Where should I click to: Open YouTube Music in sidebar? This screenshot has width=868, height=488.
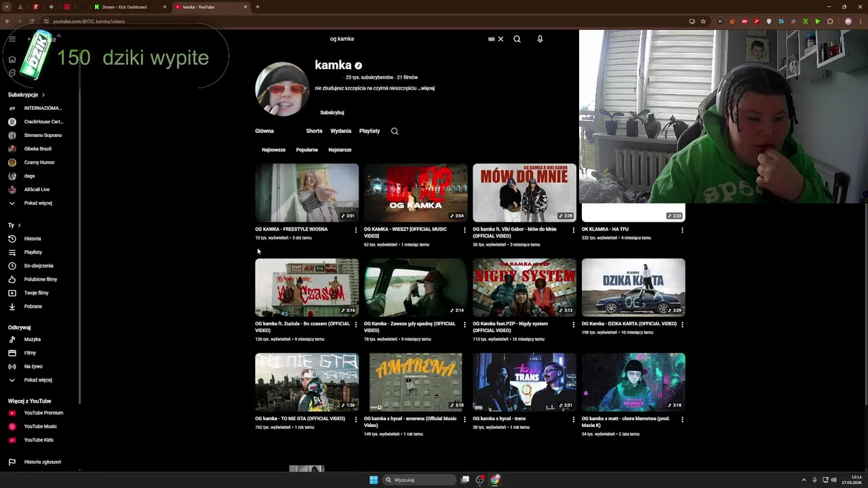[39, 426]
